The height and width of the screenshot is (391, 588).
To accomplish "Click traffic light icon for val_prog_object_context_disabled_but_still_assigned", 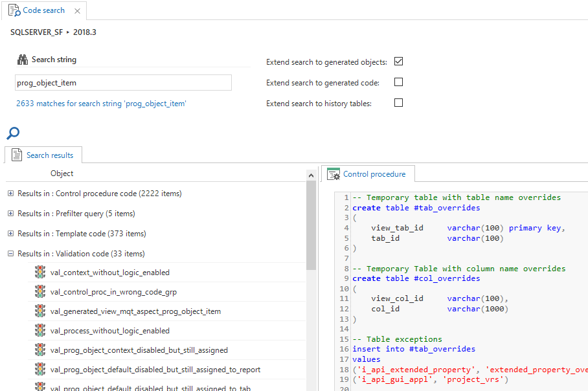I will click(x=40, y=350).
